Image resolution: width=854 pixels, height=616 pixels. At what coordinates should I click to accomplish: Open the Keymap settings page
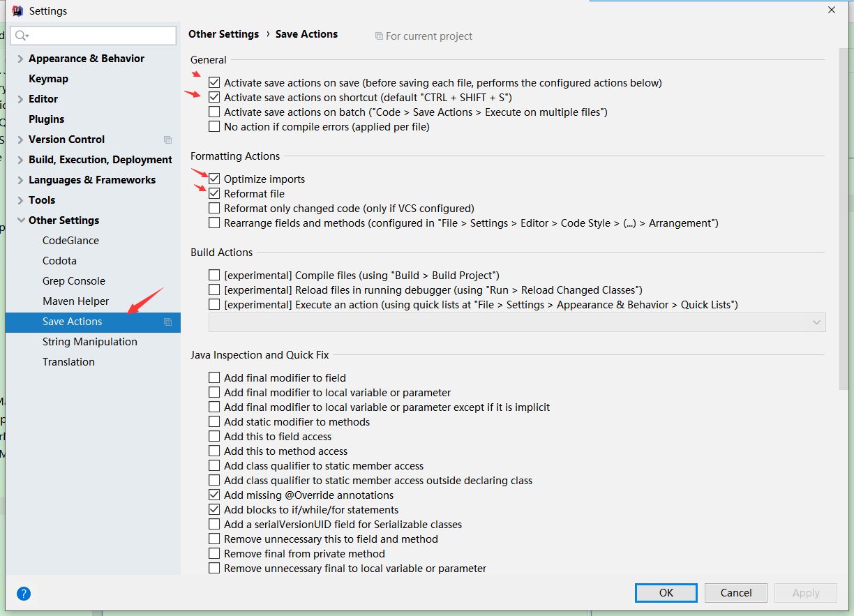point(48,79)
